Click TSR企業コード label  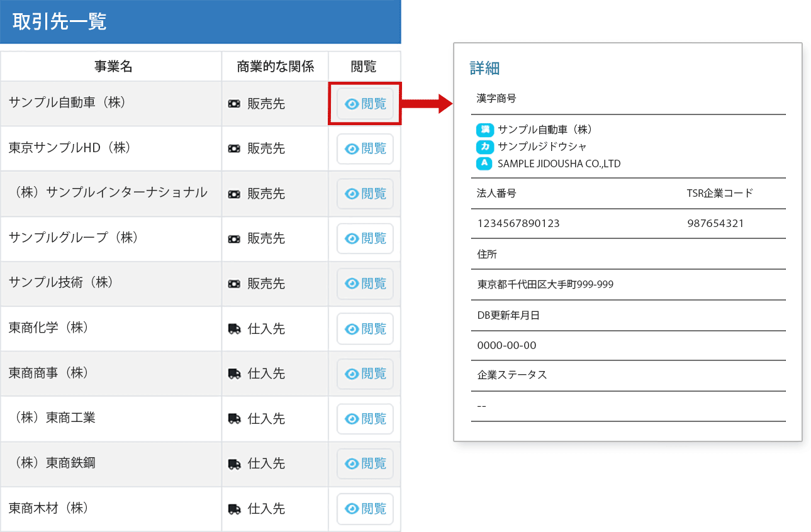point(720,193)
